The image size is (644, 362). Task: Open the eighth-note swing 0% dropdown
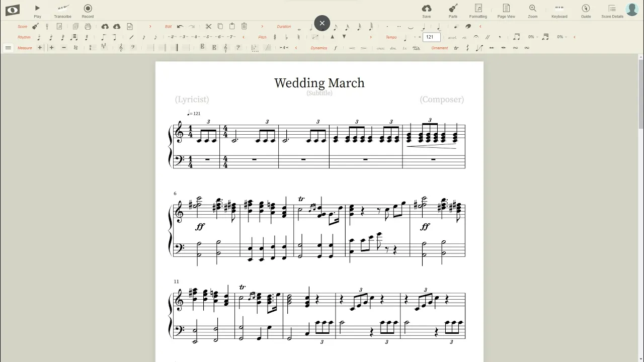point(533,37)
